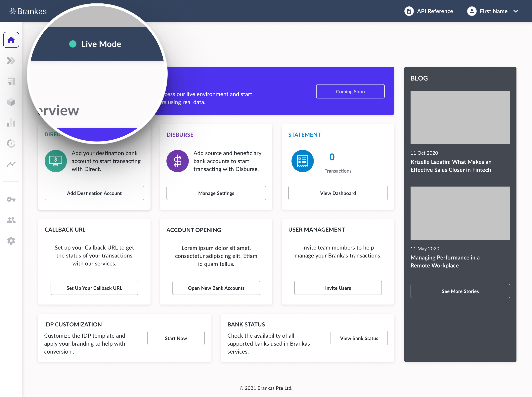This screenshot has height=397, width=532.
Task: Click the View Bank Status button
Action: (359, 338)
